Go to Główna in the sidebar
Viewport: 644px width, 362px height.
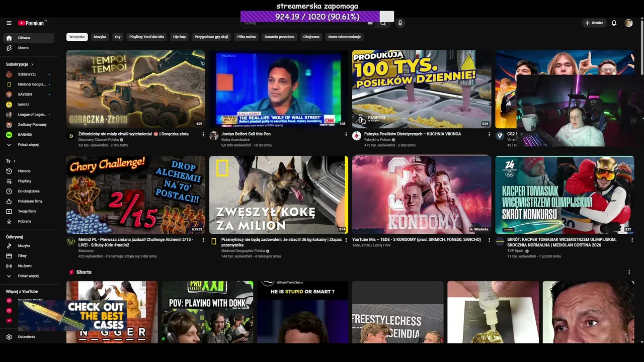click(x=29, y=38)
